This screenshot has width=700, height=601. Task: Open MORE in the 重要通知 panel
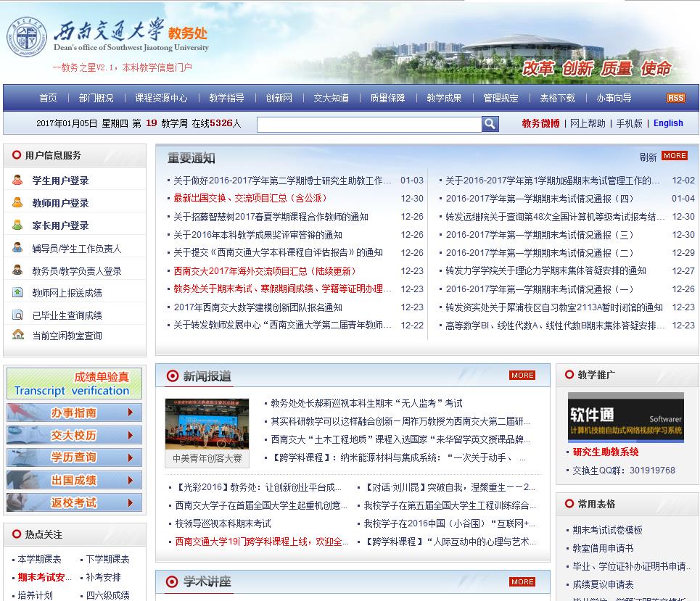click(x=674, y=156)
